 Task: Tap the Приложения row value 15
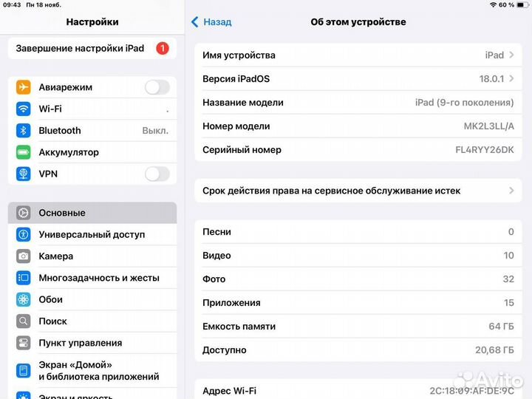pos(509,303)
